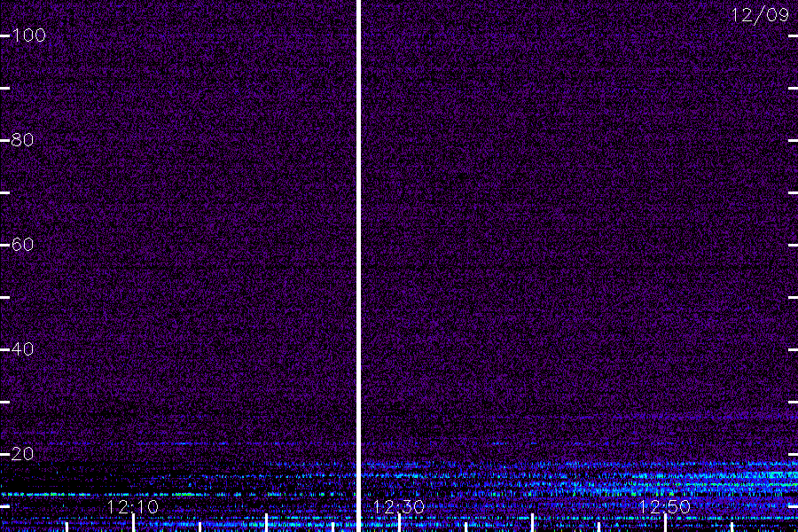Click the 12:10 time label
The width and height of the screenshot is (798, 532).
[x=133, y=507]
